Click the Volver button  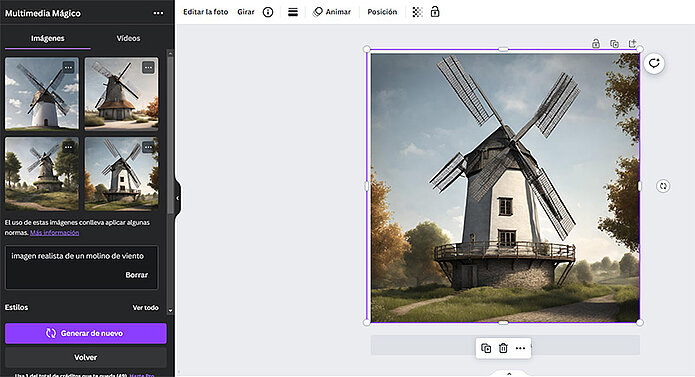[86, 357]
